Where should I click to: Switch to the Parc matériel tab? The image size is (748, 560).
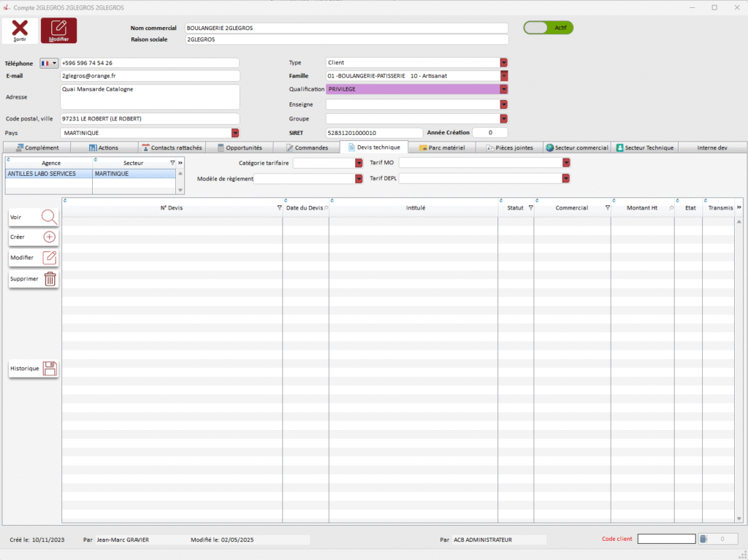pyautogui.click(x=442, y=147)
